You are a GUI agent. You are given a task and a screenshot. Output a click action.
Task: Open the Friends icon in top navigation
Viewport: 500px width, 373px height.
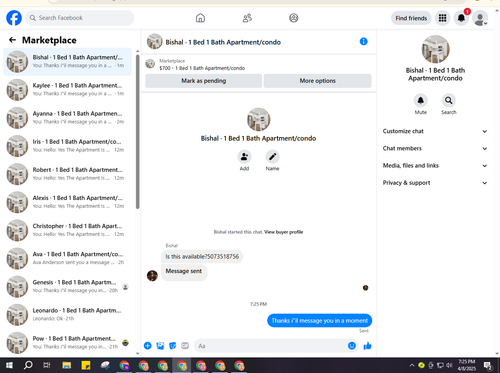tap(247, 18)
